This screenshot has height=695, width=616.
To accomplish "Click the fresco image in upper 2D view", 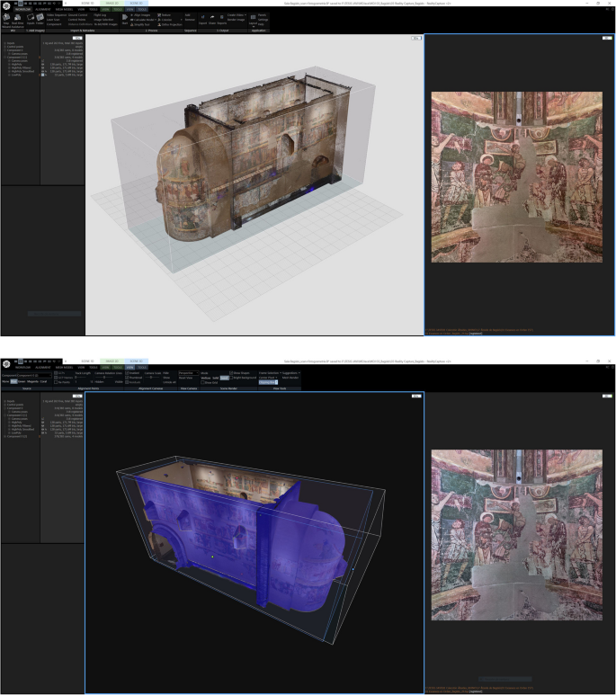I will (515, 175).
